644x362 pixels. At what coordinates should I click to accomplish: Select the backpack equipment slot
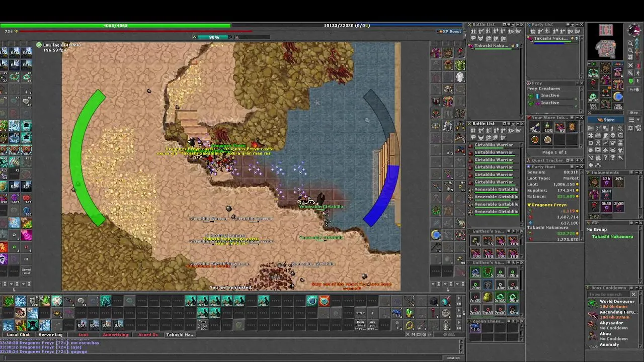pyautogui.click(x=618, y=71)
